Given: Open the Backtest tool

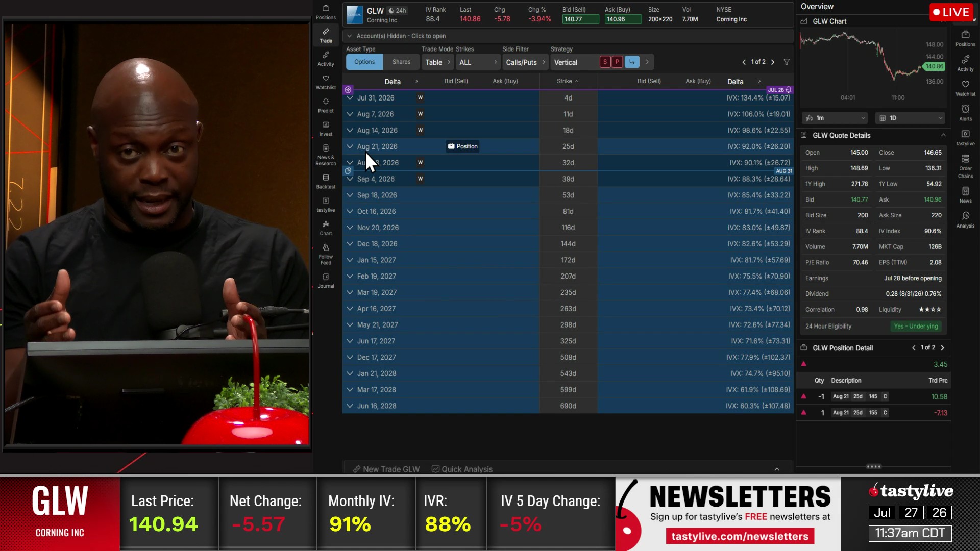Looking at the screenshot, I should 326,182.
